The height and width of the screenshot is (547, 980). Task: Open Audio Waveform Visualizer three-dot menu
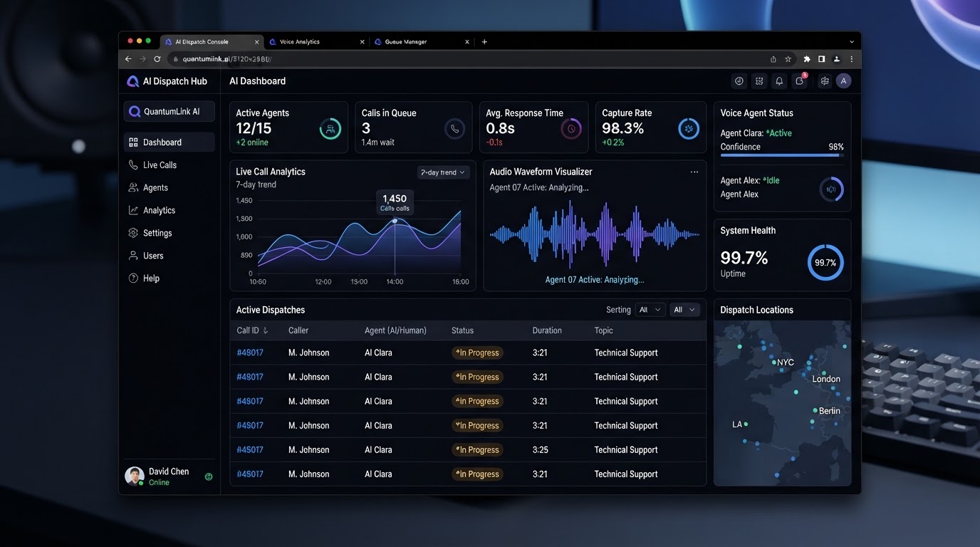tap(694, 172)
